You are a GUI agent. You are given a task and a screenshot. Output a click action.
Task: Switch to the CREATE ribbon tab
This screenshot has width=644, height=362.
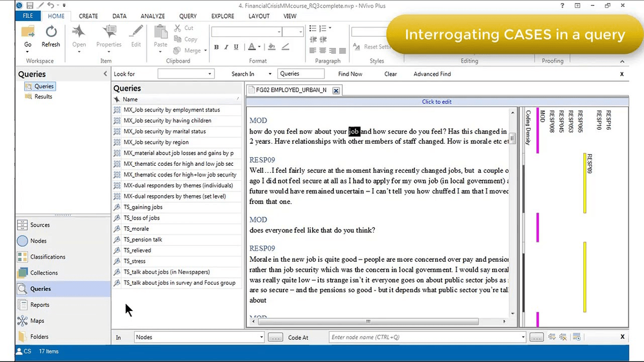pos(88,16)
